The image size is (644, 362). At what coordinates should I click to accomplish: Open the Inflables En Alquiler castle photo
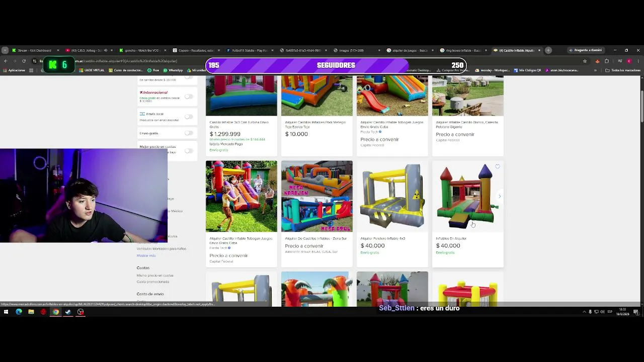coord(468,196)
